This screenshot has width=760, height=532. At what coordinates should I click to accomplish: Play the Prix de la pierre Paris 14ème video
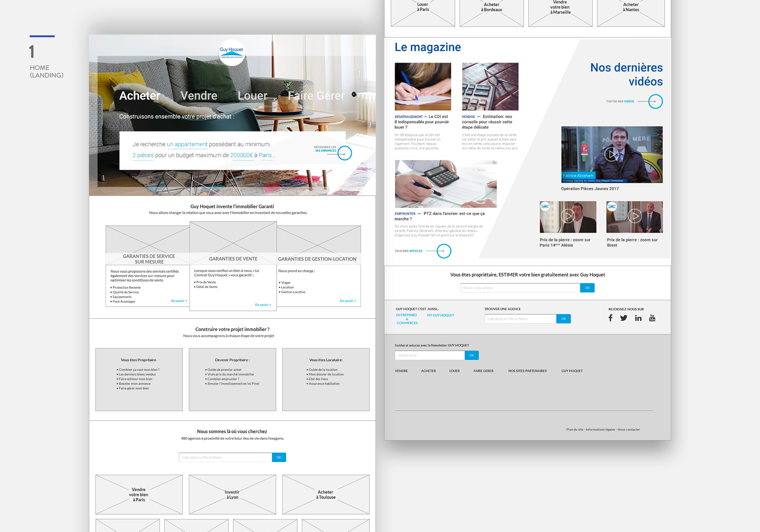(x=568, y=217)
